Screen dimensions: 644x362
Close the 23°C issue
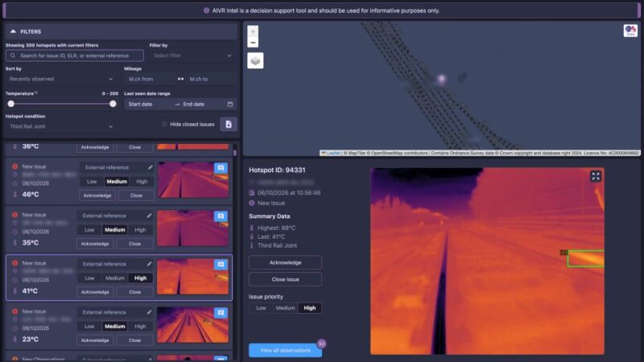[x=134, y=340]
